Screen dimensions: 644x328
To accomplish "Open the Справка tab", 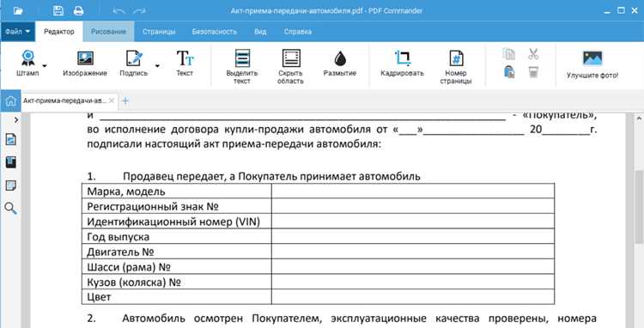I will click(x=297, y=32).
